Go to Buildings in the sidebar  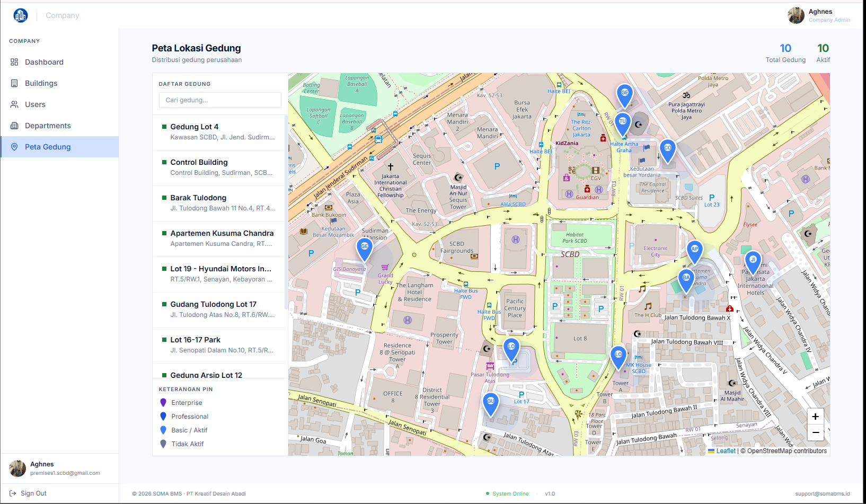59,83
